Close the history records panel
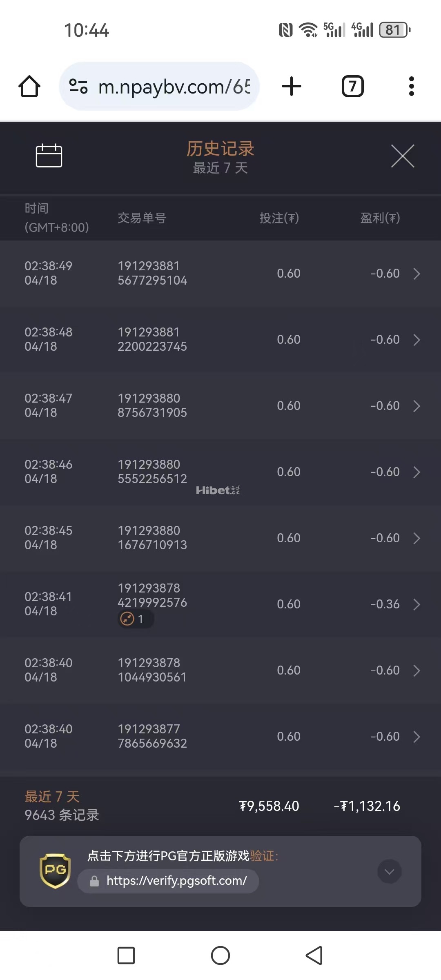The image size is (441, 980). (403, 156)
